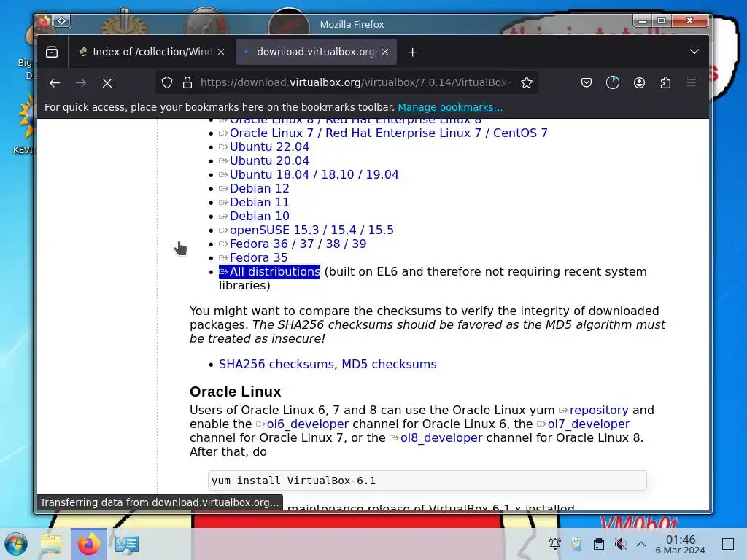Toggle the muted volume tray icon
Viewport: 747px width, 560px height.
pos(620,544)
